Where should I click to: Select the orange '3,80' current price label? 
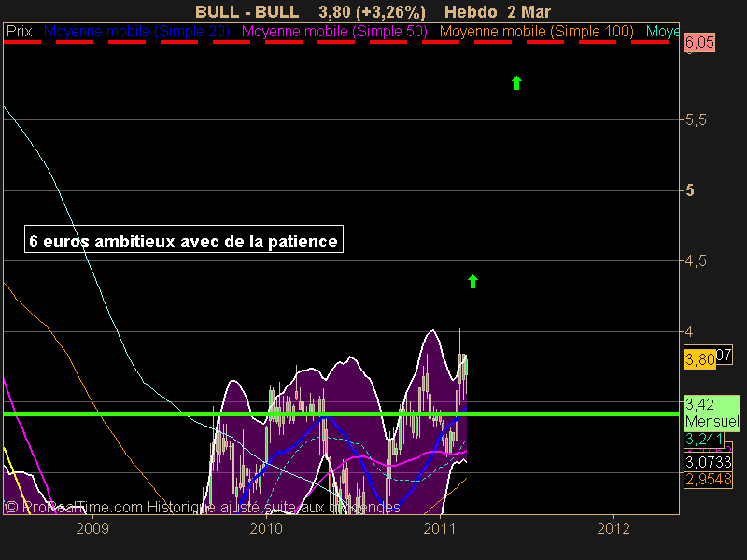699,359
